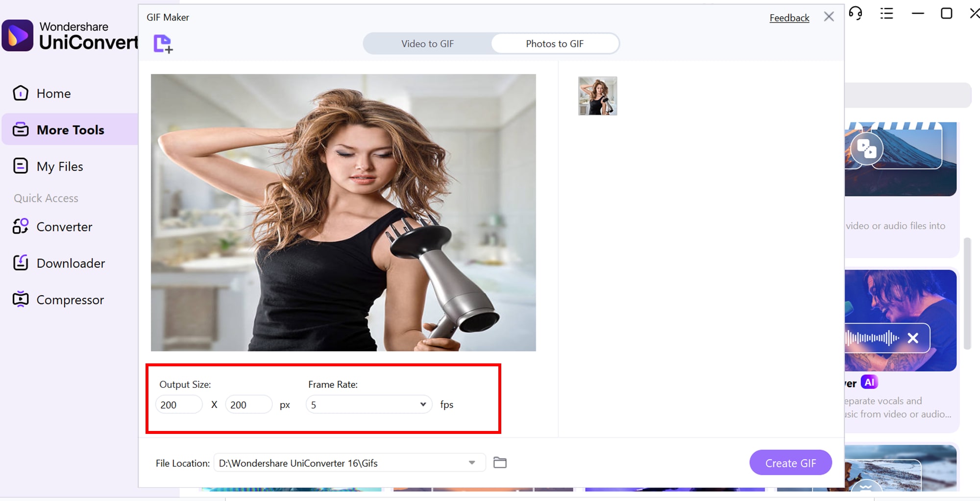Viewport: 980px width, 501px height.
Task: Open the output folder icon
Action: click(500, 462)
